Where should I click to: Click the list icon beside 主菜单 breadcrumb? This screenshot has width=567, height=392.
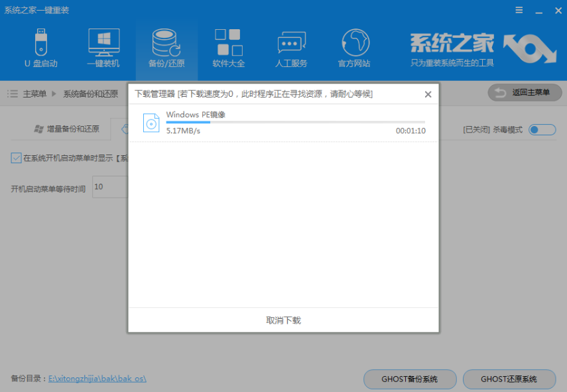pos(13,94)
